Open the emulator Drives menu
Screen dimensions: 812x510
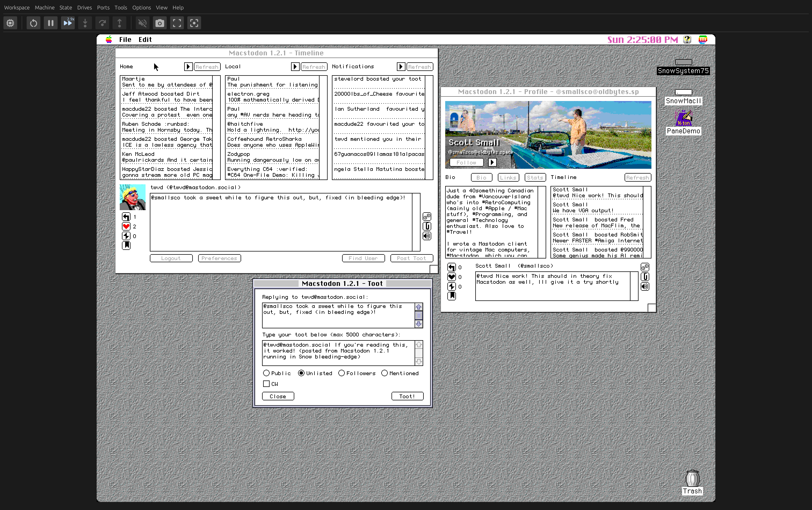pyautogui.click(x=84, y=8)
